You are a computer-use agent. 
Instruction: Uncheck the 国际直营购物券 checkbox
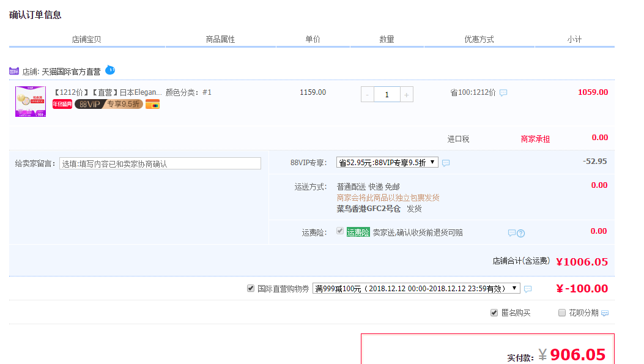click(x=251, y=288)
